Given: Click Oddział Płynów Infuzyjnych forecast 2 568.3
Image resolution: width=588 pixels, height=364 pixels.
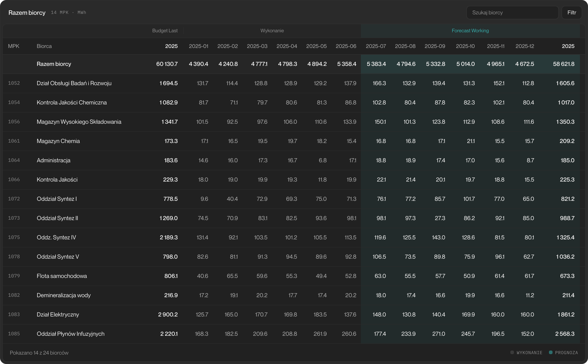Looking at the screenshot, I should click(565, 334).
